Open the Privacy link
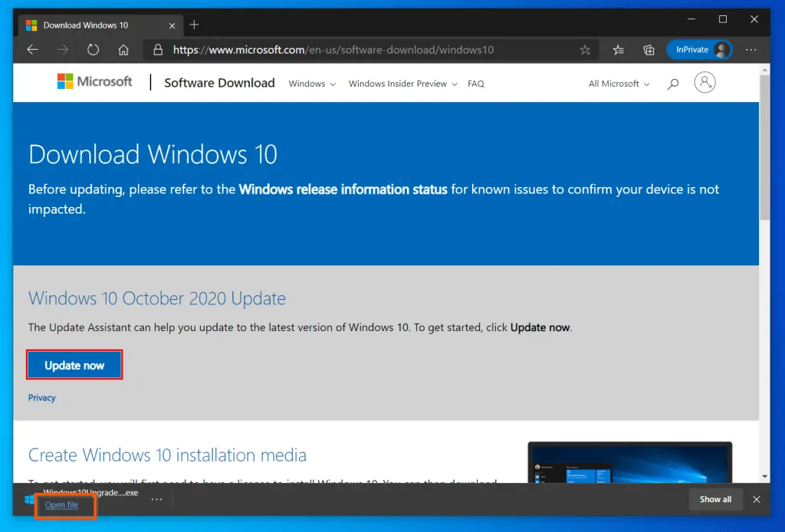This screenshot has width=785, height=532. 41,397
